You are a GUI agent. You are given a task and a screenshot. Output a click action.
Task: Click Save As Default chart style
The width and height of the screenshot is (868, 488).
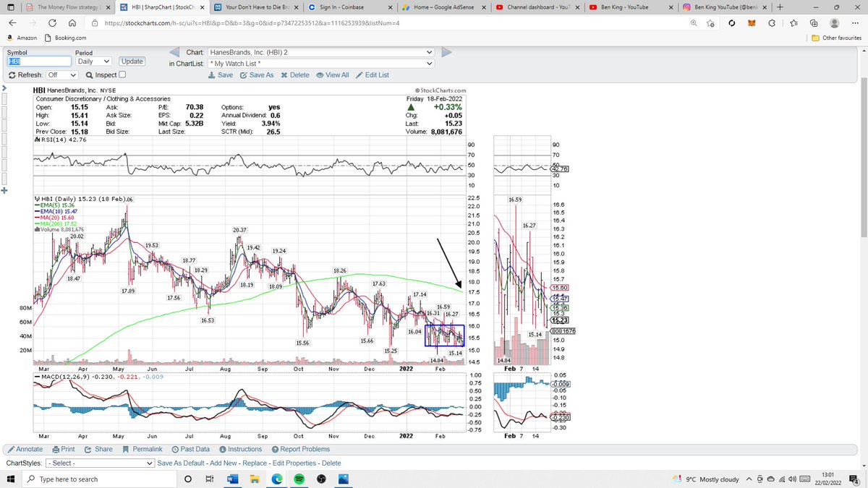point(182,463)
